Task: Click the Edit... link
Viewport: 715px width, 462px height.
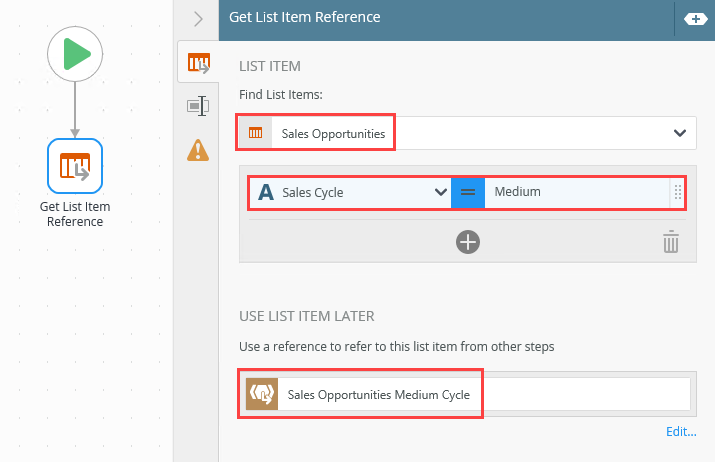Action: click(x=681, y=432)
